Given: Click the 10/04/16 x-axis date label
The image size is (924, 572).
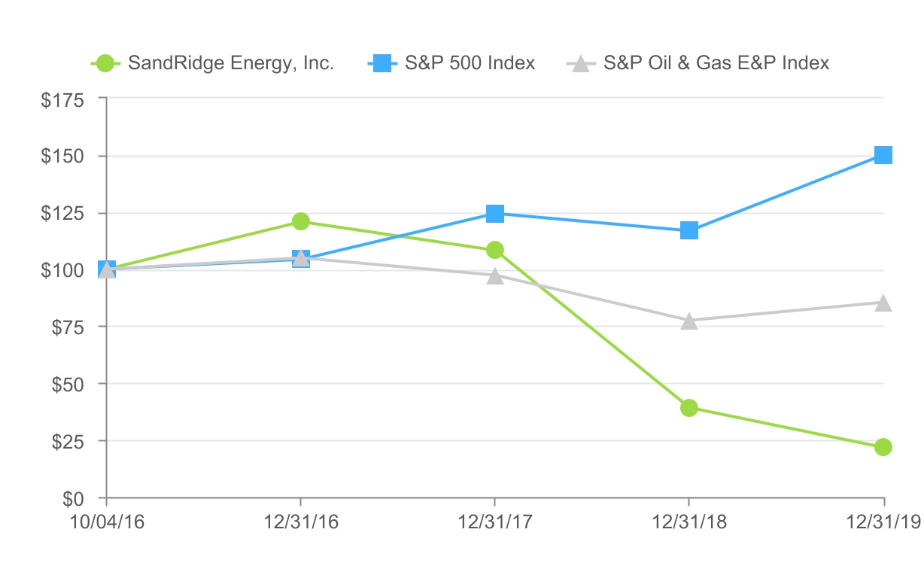Looking at the screenshot, I should [x=107, y=522].
